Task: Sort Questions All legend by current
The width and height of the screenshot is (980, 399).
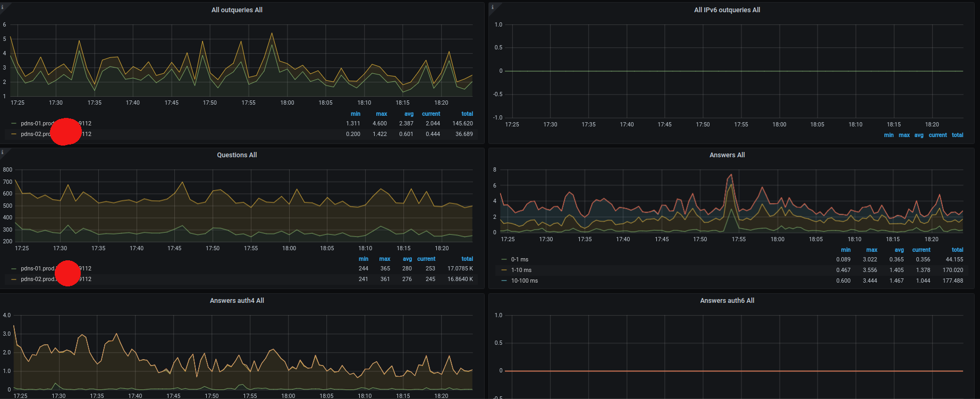Action: point(426,259)
